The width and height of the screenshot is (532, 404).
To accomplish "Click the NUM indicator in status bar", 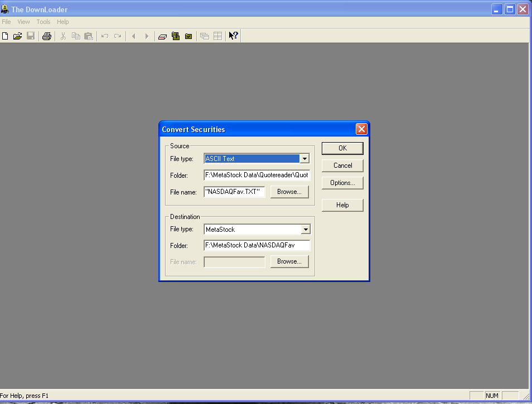I will coord(492,396).
